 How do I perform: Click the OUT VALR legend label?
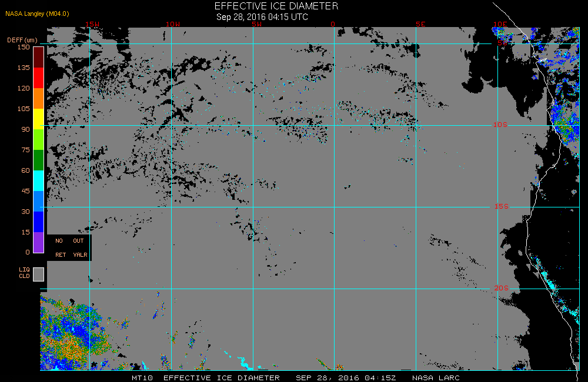80,248
